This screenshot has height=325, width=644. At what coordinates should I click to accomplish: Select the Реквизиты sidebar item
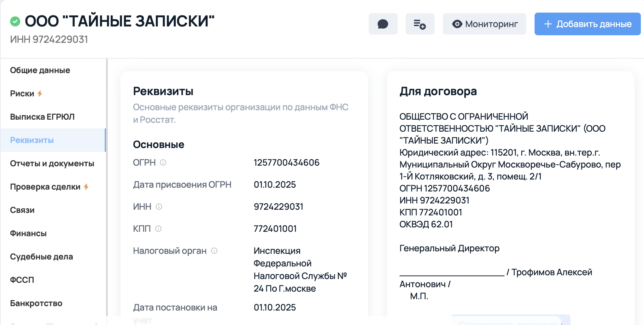32,140
